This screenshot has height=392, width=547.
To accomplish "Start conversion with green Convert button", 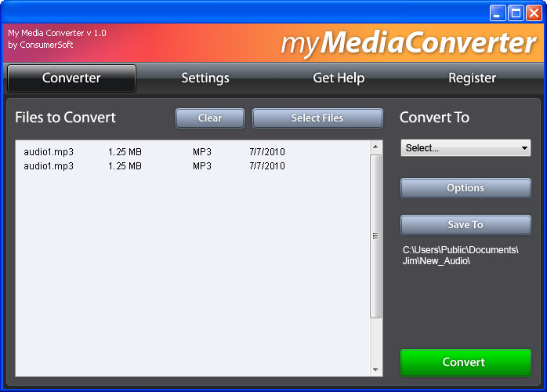I will 465,362.
